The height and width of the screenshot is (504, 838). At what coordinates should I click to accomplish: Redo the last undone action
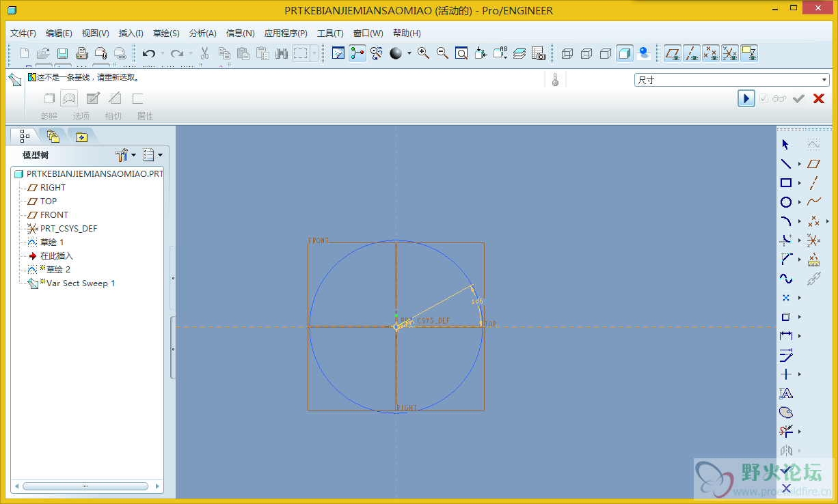(177, 53)
